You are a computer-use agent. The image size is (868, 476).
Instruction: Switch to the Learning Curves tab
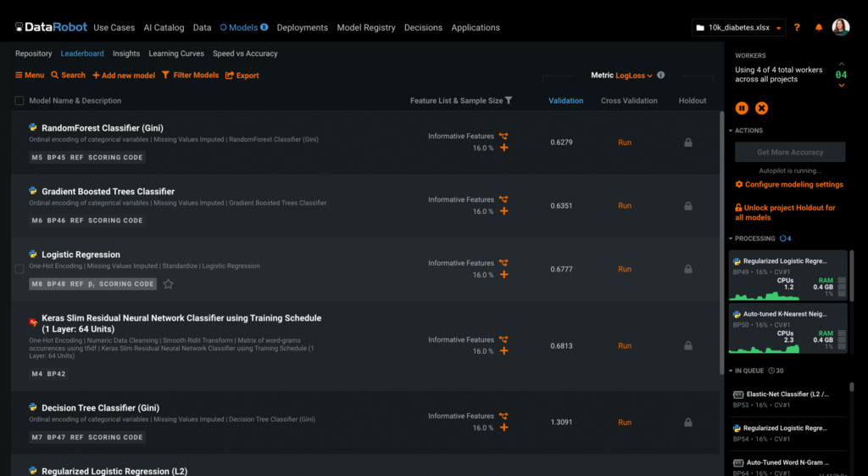click(x=176, y=53)
